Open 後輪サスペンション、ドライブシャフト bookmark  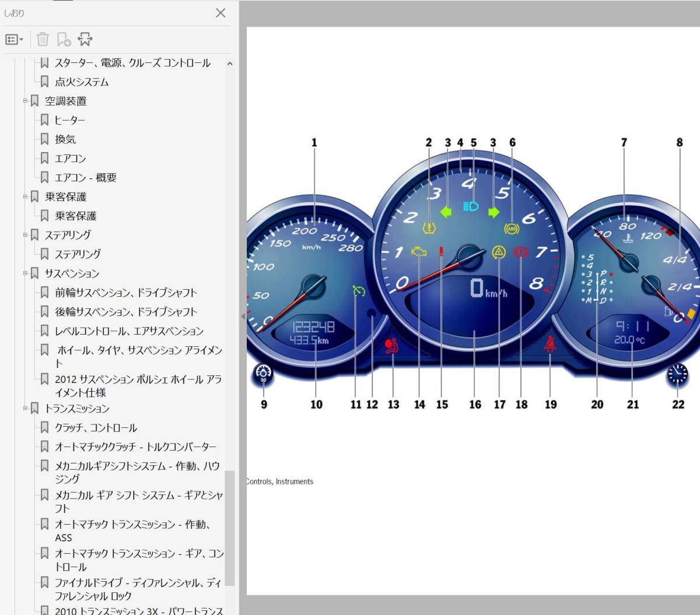[126, 312]
